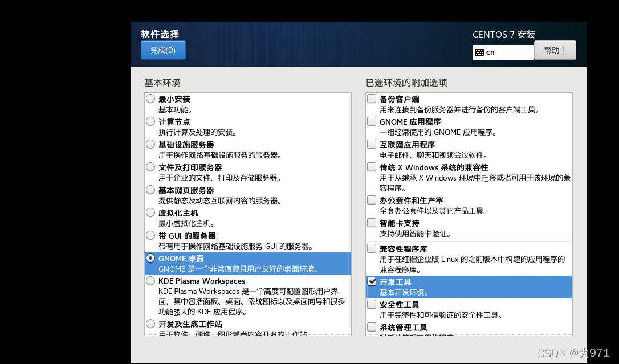Choose the 基本网页服务器 radio button

[x=150, y=190]
